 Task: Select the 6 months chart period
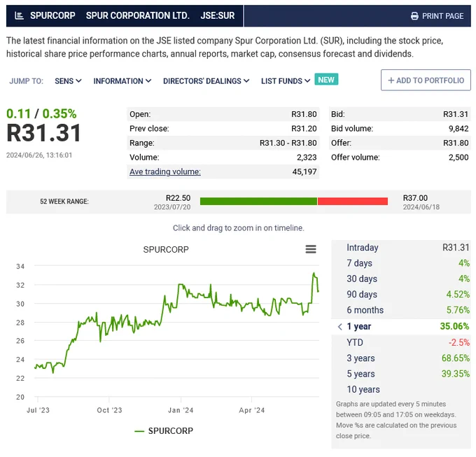[x=400, y=310]
